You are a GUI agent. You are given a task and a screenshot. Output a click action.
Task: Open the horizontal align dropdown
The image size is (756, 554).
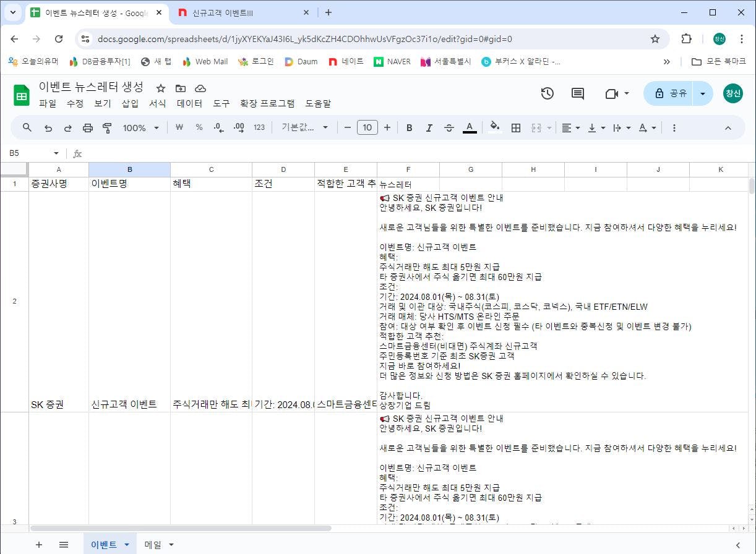pos(570,128)
